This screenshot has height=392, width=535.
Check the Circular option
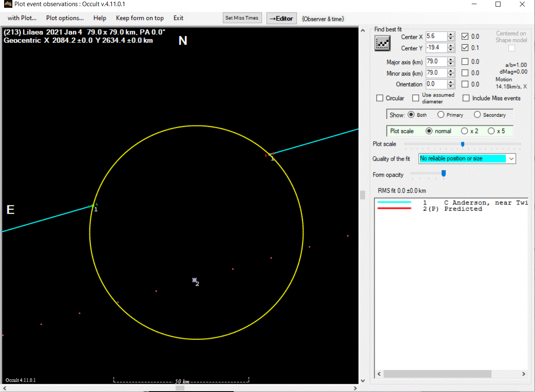[x=380, y=98]
